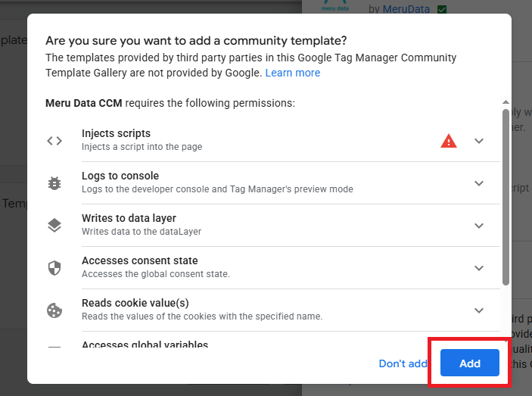This screenshot has height=396, width=532.
Task: Click the Writes to data layer icon
Action: click(54, 226)
